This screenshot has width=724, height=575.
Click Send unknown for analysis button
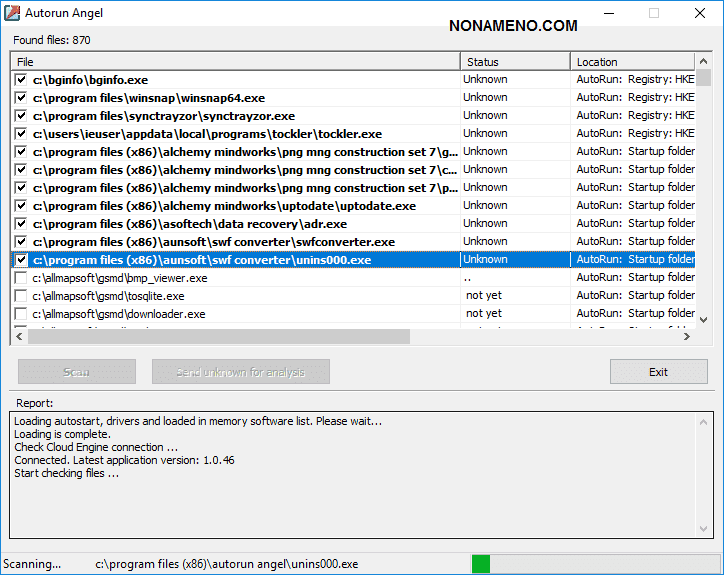pos(240,372)
